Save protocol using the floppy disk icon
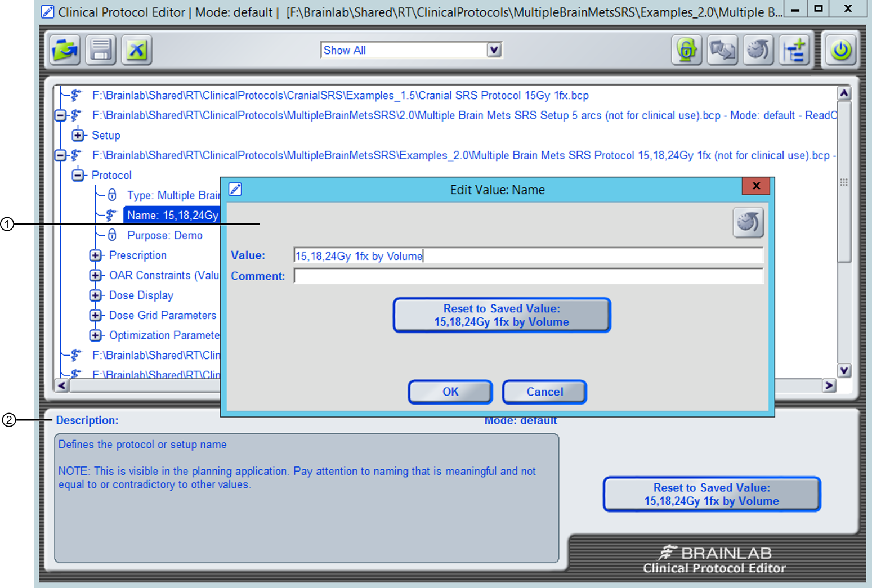The image size is (872, 588). pyautogui.click(x=101, y=50)
